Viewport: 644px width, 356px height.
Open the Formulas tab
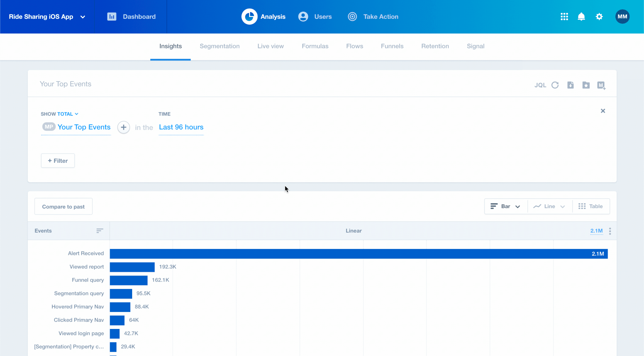(x=315, y=46)
